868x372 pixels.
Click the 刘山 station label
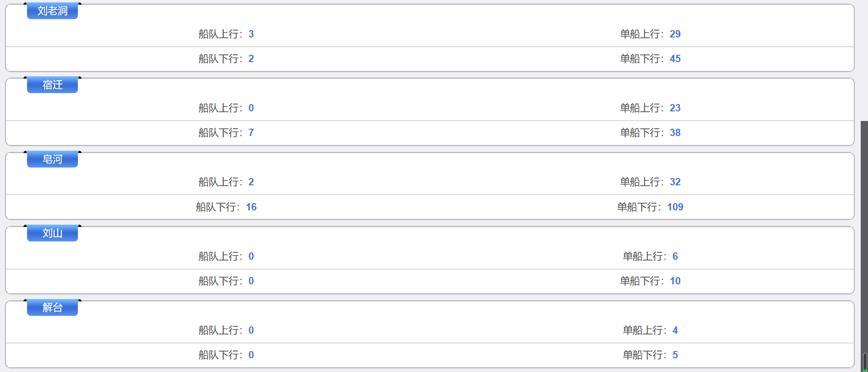coord(52,233)
